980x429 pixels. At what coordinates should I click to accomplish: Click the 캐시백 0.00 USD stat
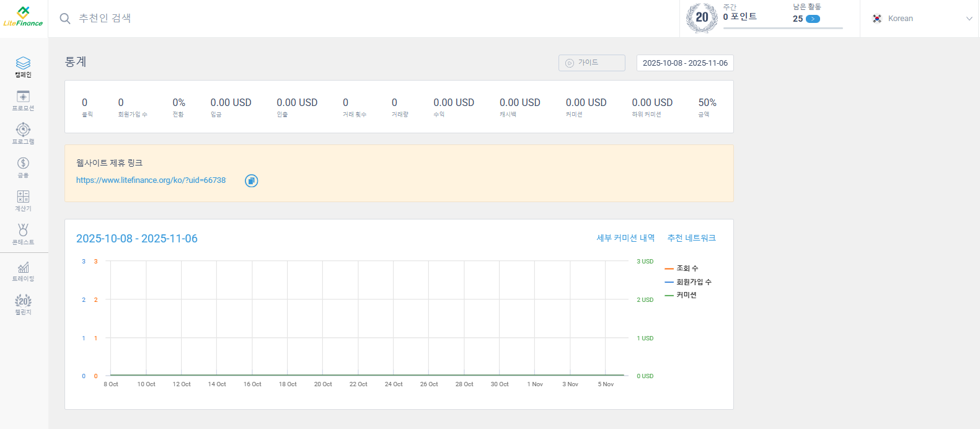(x=520, y=107)
